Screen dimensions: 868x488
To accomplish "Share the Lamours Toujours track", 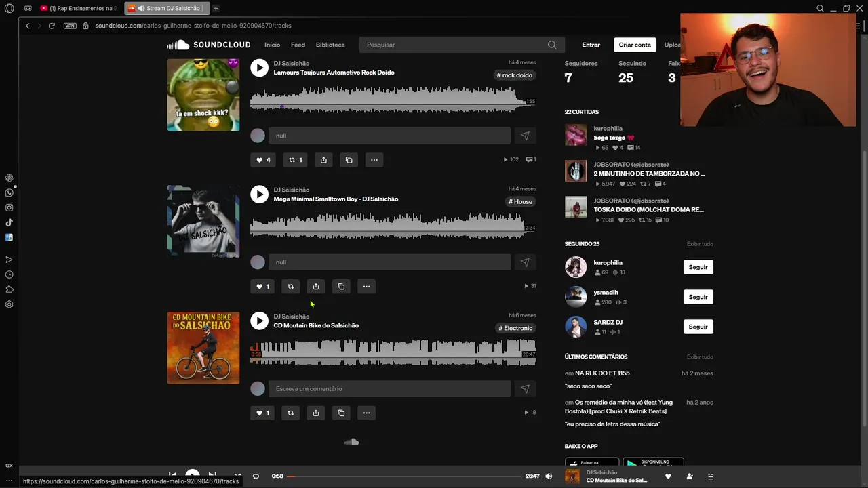I will pos(323,160).
